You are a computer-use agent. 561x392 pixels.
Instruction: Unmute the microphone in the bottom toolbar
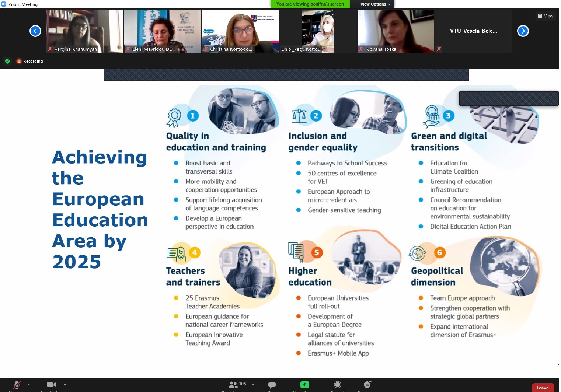click(17, 385)
